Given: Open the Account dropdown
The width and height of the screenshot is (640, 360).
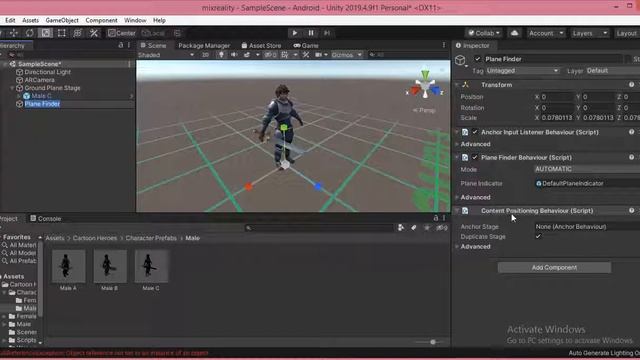Looking at the screenshot, I should [546, 33].
